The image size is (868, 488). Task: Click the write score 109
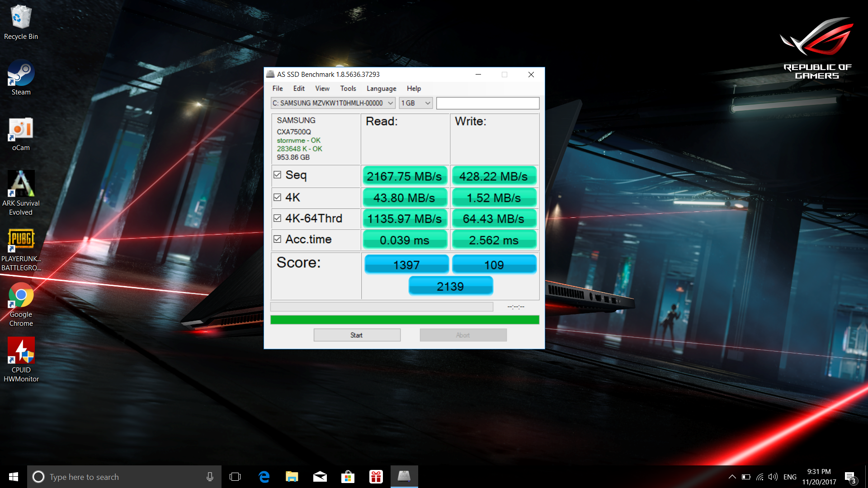coord(494,265)
